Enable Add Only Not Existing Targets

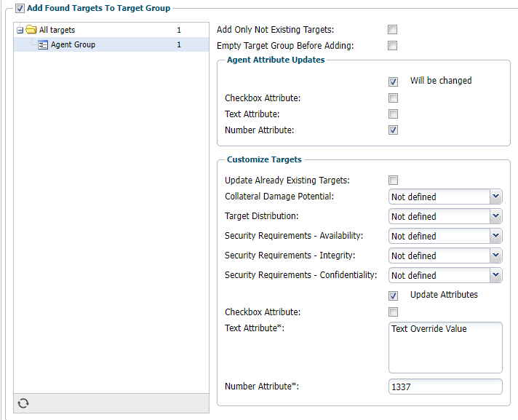(x=393, y=30)
